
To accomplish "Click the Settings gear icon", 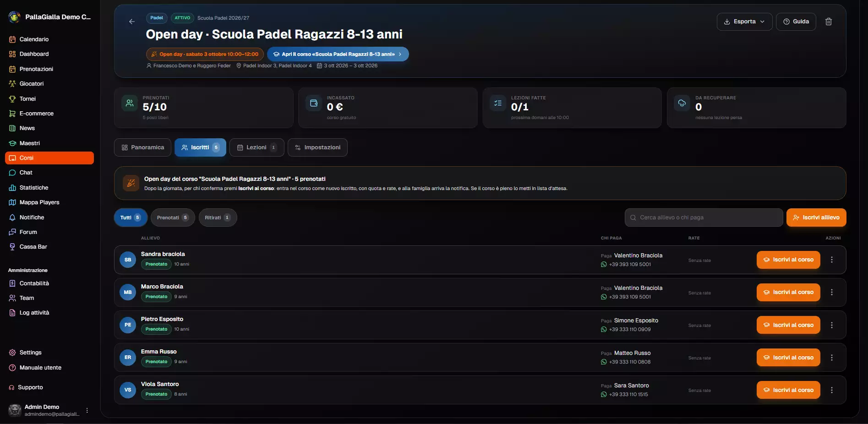I will pos(12,353).
